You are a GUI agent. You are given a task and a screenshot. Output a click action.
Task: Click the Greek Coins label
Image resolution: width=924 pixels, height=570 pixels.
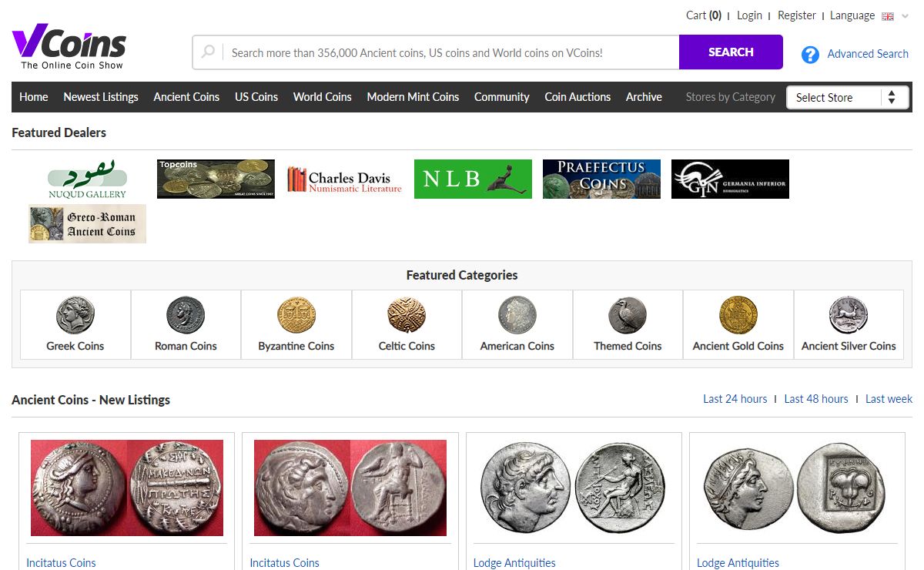tap(75, 347)
